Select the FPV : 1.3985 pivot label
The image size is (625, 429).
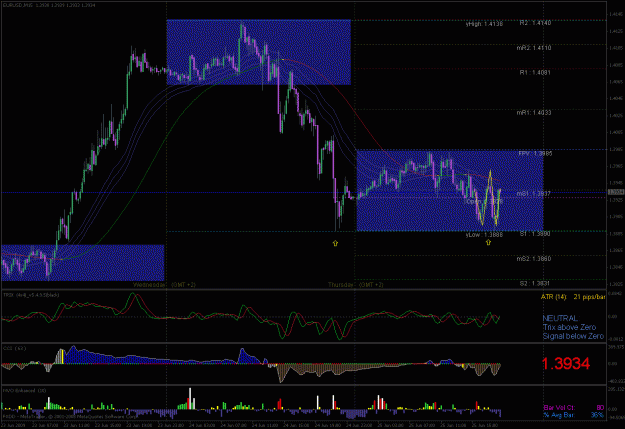[x=535, y=153]
